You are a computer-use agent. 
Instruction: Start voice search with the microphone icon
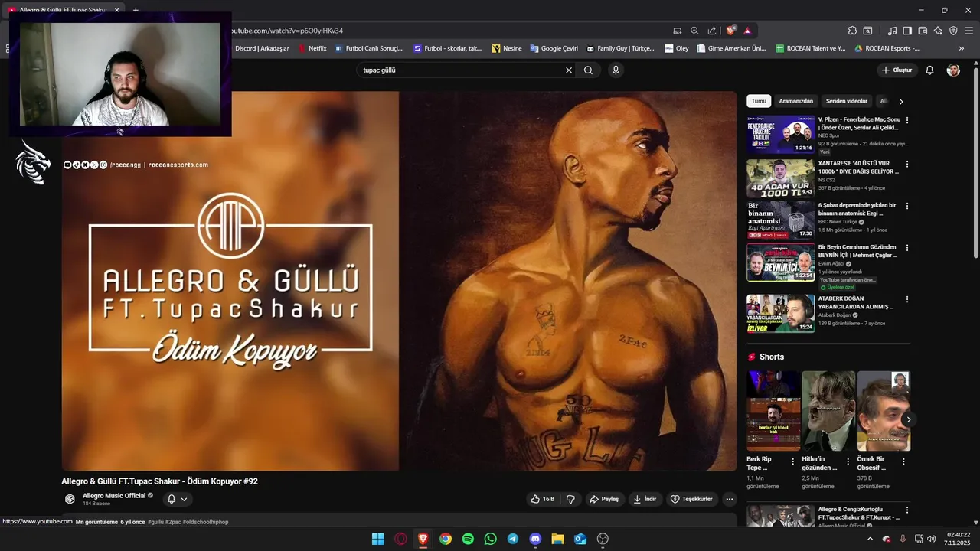click(616, 70)
